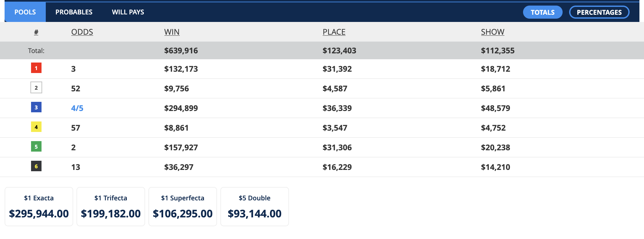
Task: Click the black number 6 horse badge
Action: click(x=36, y=166)
